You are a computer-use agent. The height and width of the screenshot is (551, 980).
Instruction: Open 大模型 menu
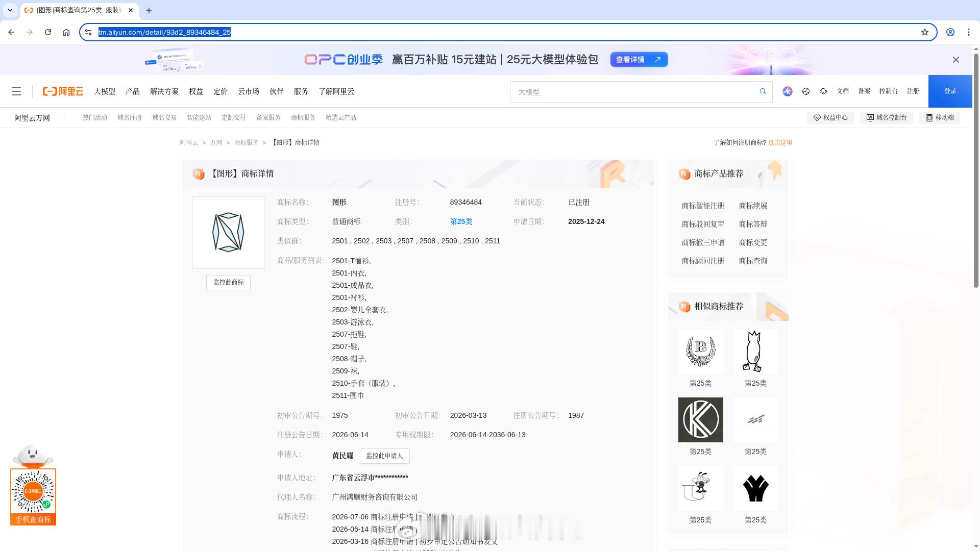(105, 91)
